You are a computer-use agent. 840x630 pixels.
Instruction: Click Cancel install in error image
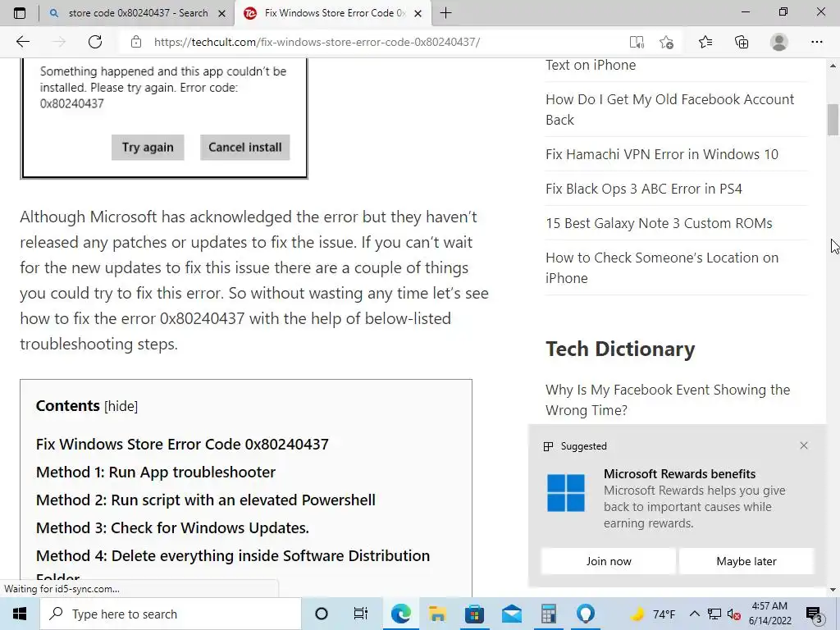[244, 148]
